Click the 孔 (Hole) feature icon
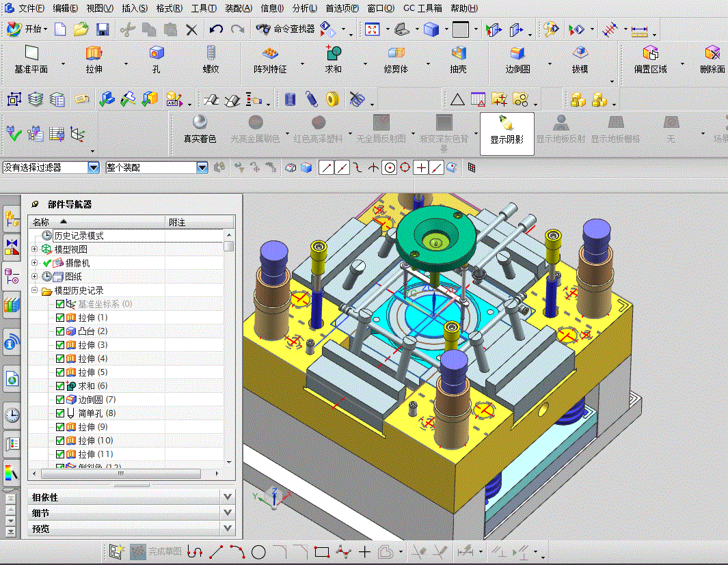This screenshot has width=728, height=565. (157, 53)
